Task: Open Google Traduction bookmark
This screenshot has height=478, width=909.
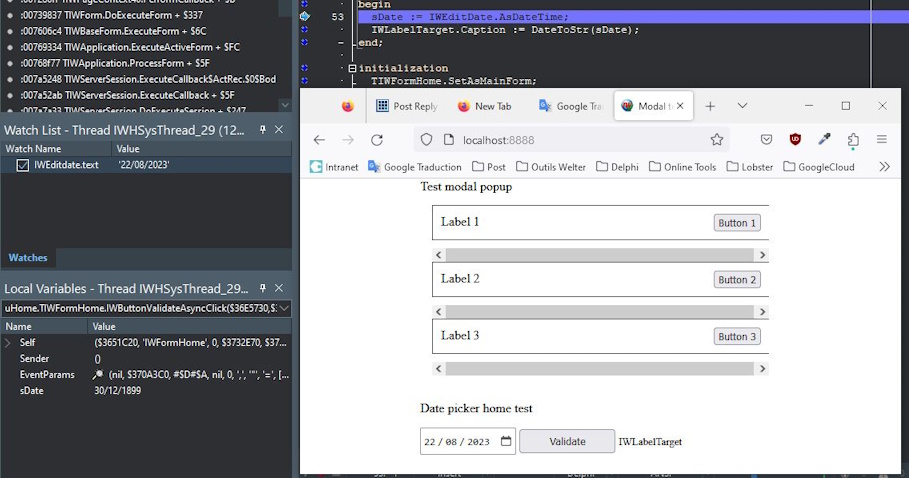Action: click(415, 167)
